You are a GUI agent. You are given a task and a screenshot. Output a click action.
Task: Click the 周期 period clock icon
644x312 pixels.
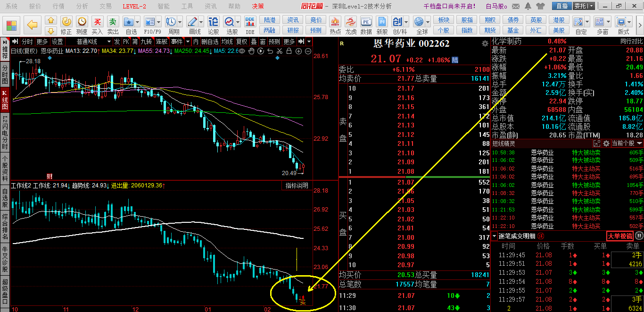pyautogui.click(x=171, y=22)
